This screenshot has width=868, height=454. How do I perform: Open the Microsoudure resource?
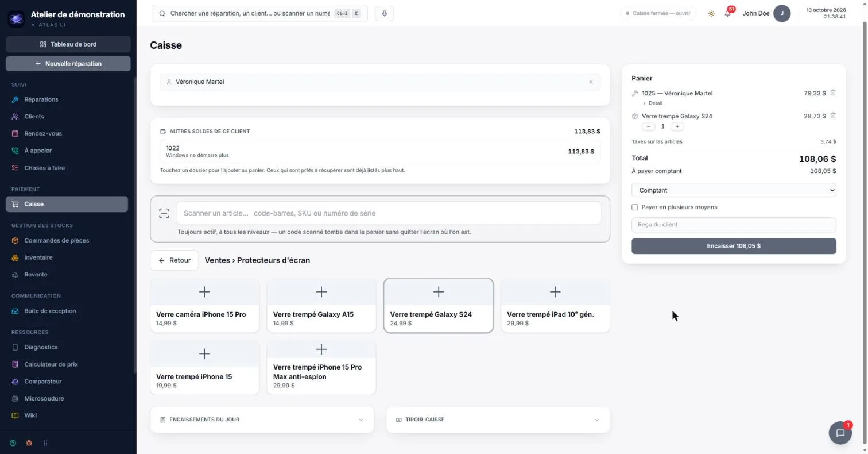click(67, 398)
